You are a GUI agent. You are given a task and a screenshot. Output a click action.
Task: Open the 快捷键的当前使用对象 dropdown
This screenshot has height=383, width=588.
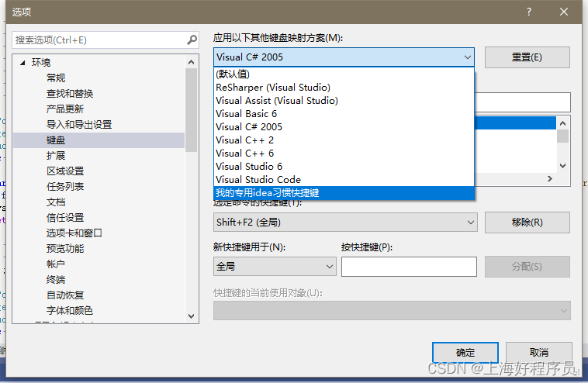(392, 310)
